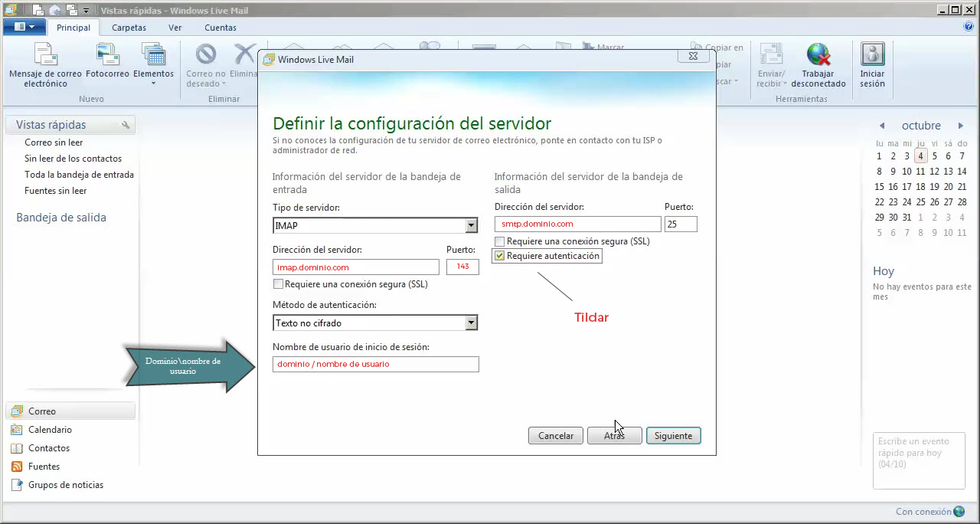Open the help icon at ribbon right
980x524 pixels.
(969, 26)
